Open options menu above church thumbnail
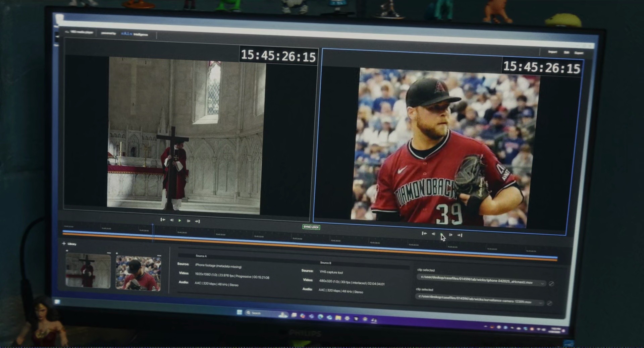 click(x=109, y=253)
